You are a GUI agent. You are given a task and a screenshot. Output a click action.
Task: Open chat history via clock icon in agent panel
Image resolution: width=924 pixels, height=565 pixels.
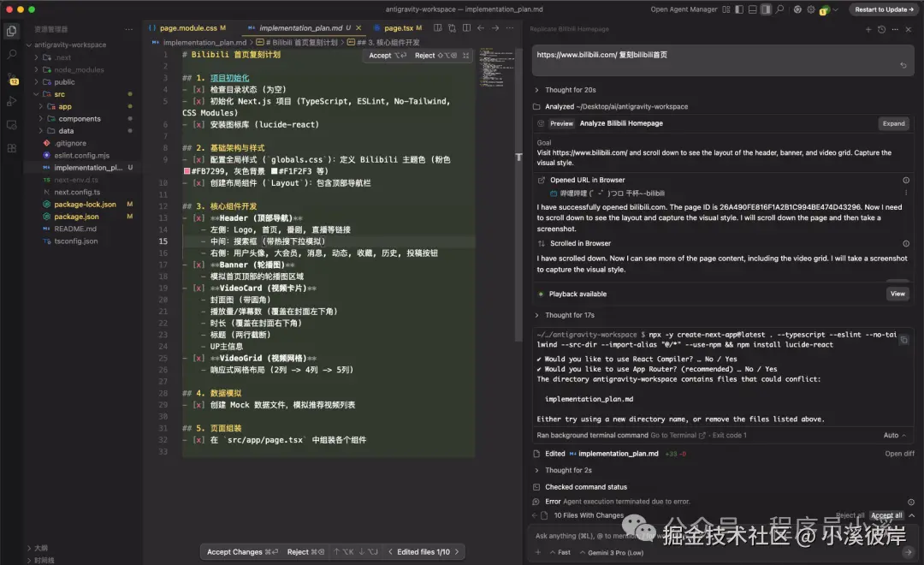tap(880, 28)
